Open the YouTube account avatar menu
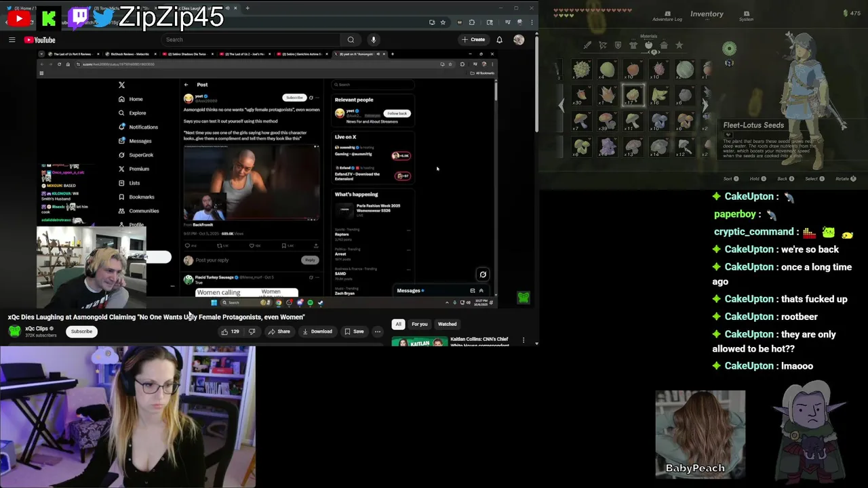This screenshot has width=868, height=488. (519, 39)
